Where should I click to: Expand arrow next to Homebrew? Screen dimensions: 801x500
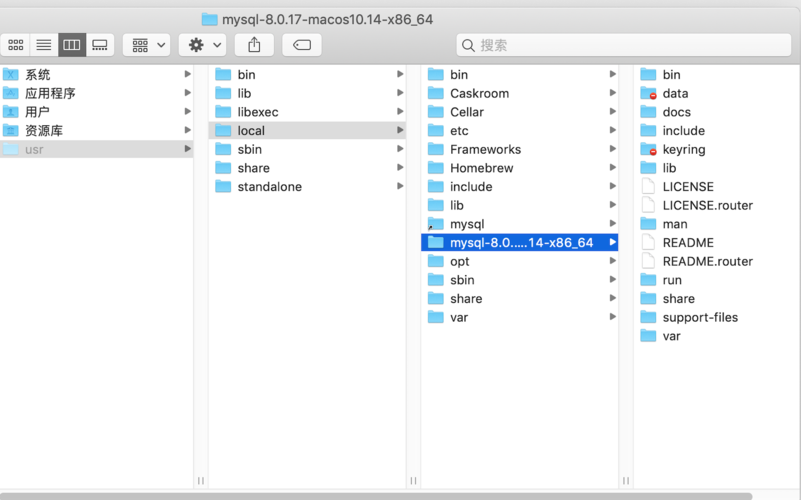[612, 168]
